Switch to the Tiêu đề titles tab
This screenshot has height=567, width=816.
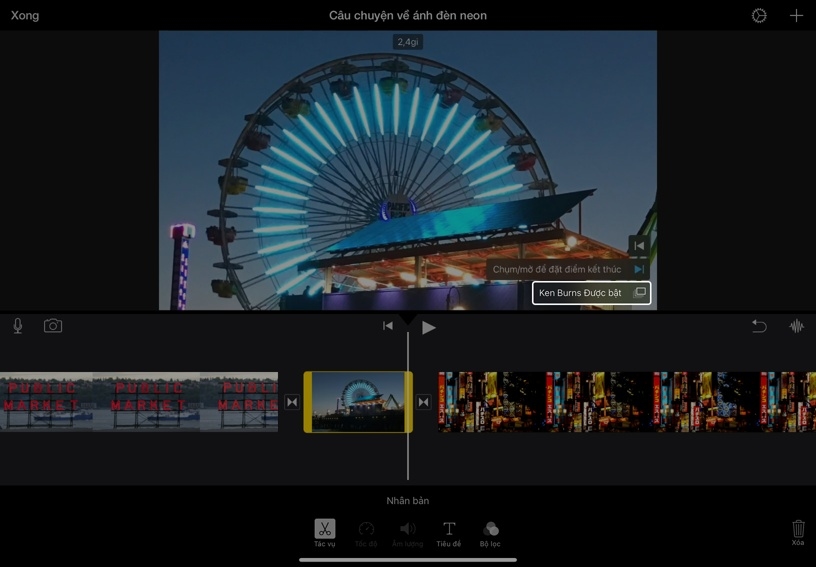click(449, 533)
